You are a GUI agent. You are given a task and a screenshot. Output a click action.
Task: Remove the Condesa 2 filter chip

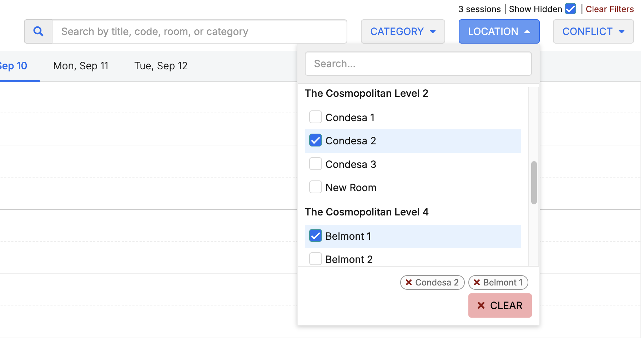coord(409,282)
